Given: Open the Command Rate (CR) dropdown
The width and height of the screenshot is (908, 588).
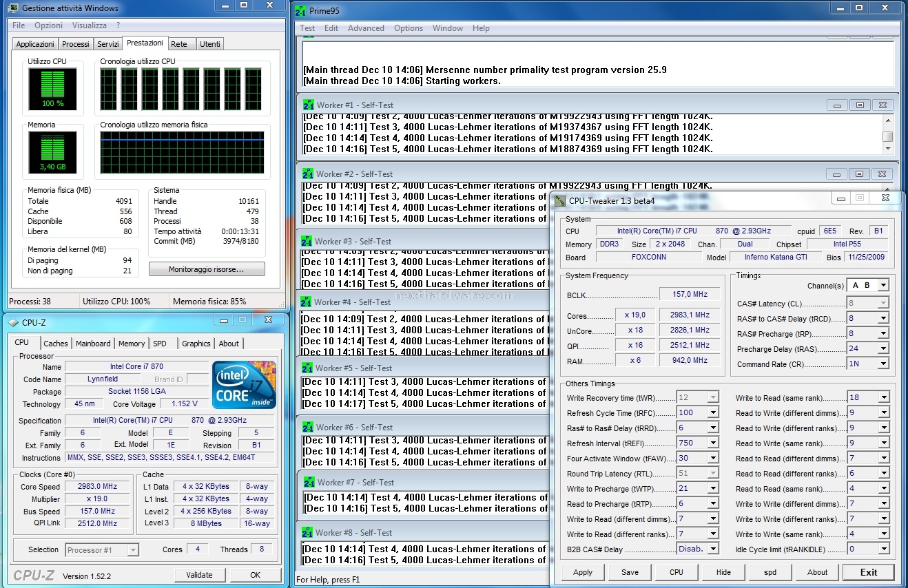Looking at the screenshot, I should click(x=867, y=364).
